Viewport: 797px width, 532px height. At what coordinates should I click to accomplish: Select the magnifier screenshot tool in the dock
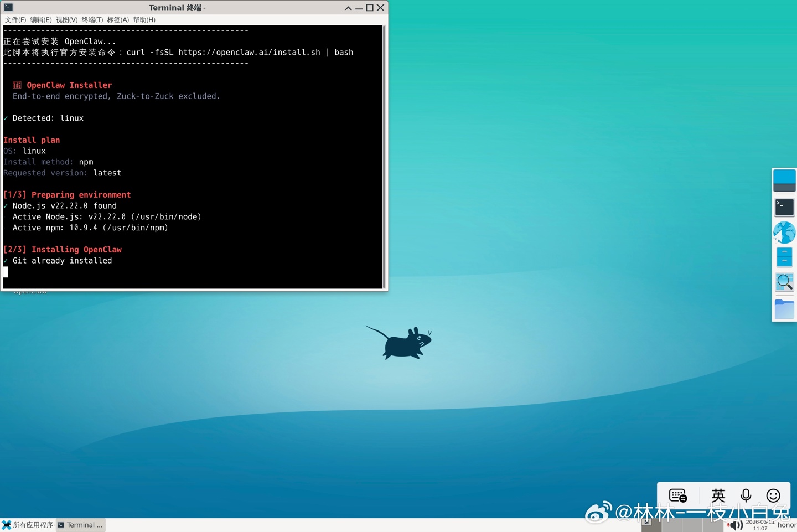pyautogui.click(x=784, y=282)
